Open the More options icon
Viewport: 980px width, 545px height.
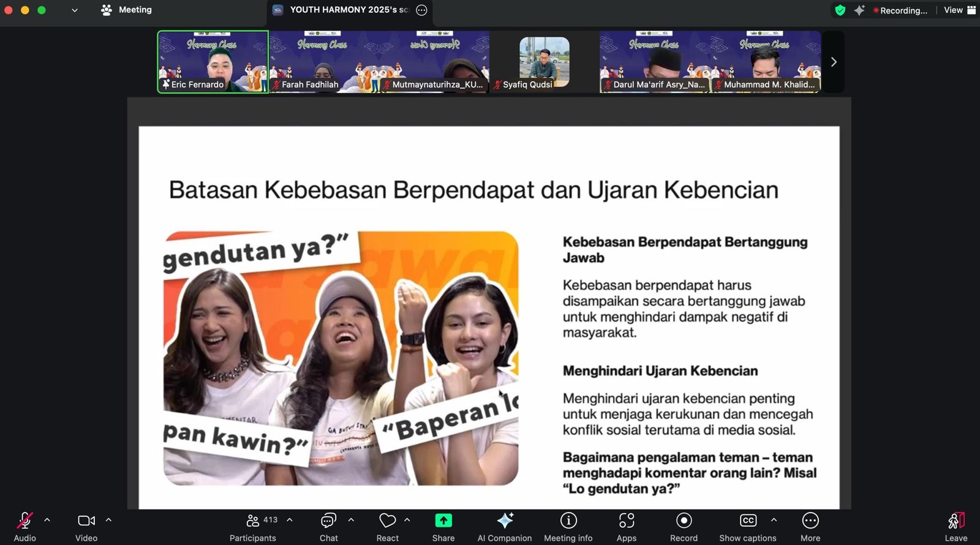pyautogui.click(x=810, y=521)
